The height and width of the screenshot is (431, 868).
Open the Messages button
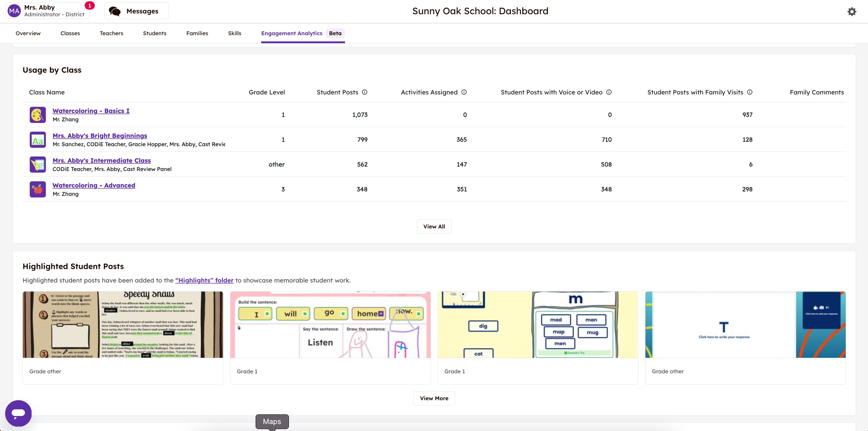(x=136, y=11)
